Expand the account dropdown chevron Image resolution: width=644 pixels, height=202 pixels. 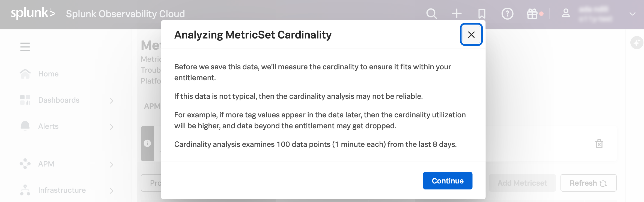(x=632, y=14)
